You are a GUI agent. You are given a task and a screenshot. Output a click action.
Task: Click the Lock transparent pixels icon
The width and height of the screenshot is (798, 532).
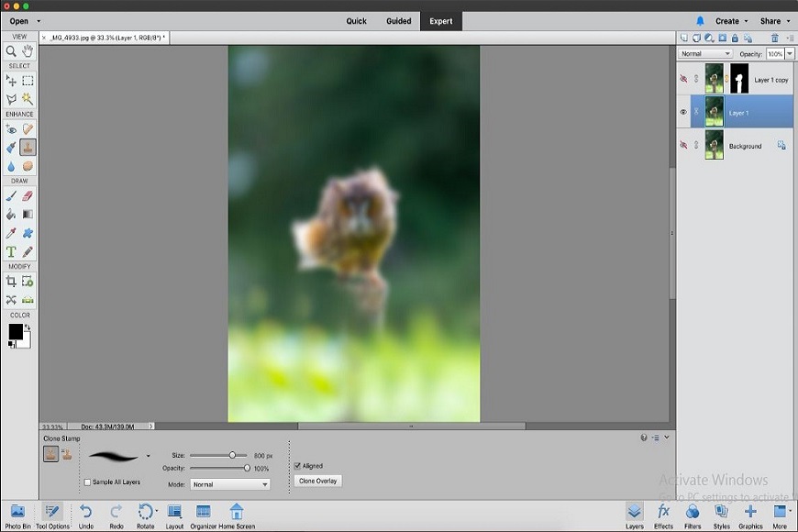pos(748,39)
